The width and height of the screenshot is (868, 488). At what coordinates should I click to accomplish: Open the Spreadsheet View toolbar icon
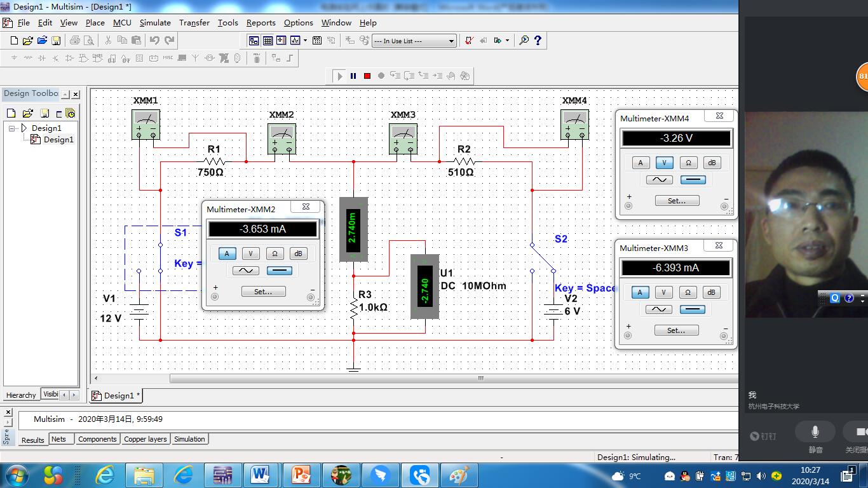tap(268, 41)
